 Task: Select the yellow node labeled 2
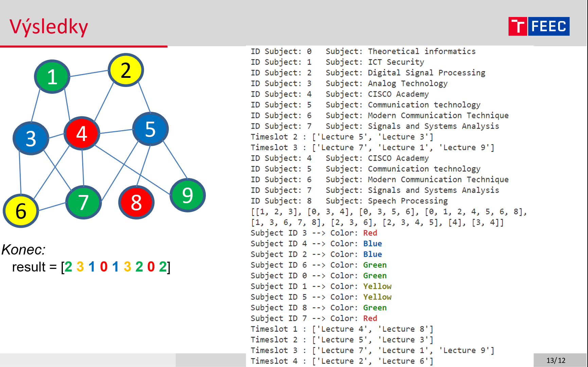tap(125, 70)
